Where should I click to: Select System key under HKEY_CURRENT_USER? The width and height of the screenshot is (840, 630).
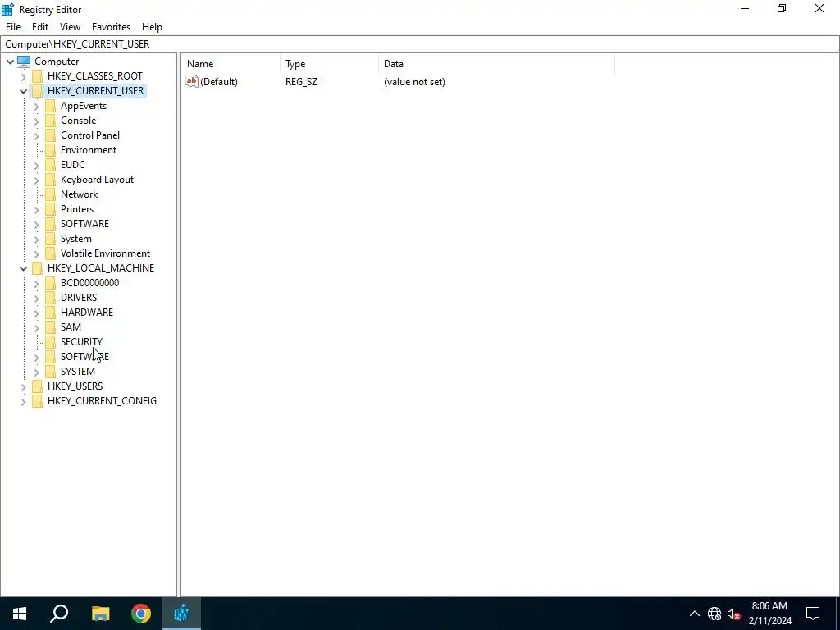pos(76,239)
